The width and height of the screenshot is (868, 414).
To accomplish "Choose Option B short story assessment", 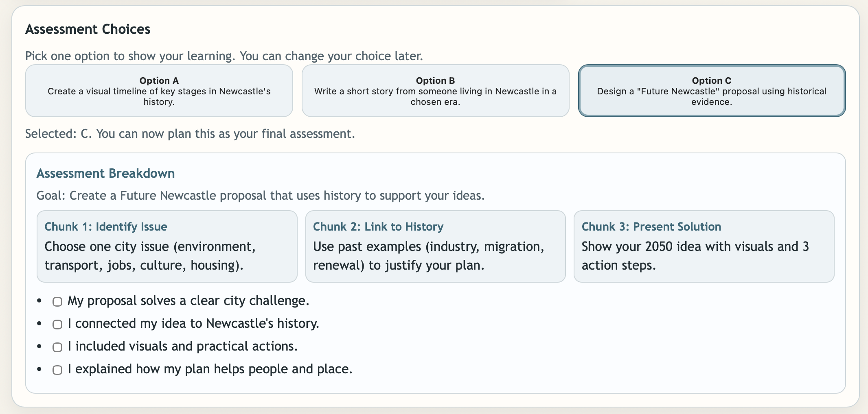I will tap(435, 90).
